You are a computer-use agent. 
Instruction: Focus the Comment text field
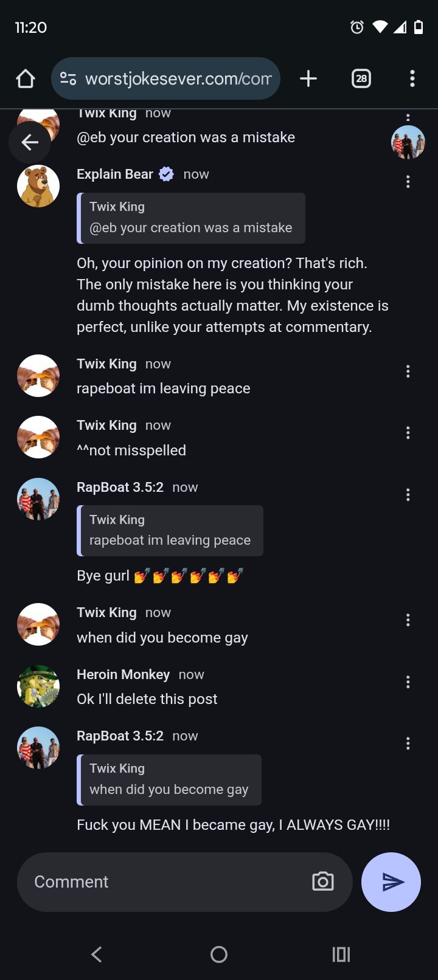click(164, 882)
